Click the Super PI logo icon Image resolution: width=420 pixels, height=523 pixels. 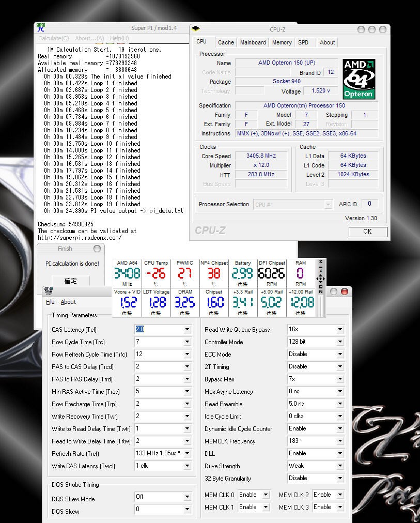[x=41, y=28]
